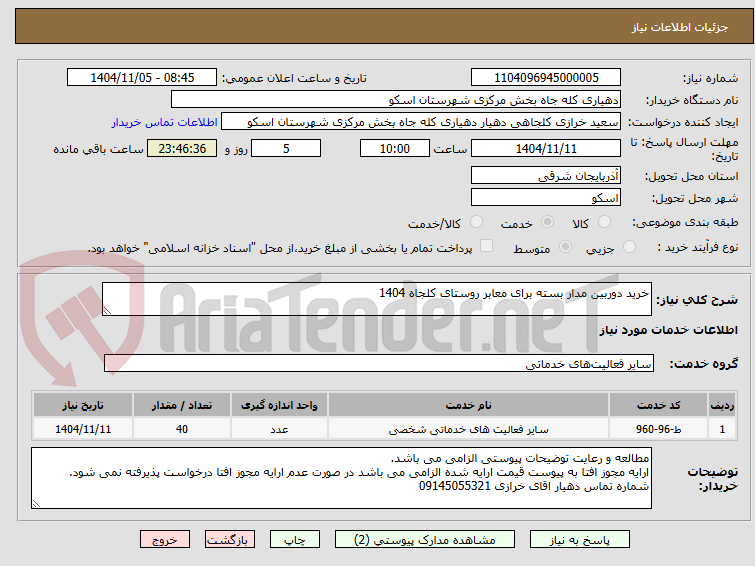The width and height of the screenshot is (755, 566).
Task: Click the need number field 1104096945000005
Action: click(546, 78)
